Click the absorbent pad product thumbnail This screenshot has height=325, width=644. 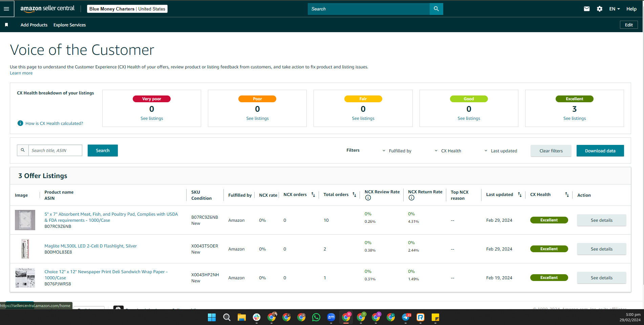25,220
